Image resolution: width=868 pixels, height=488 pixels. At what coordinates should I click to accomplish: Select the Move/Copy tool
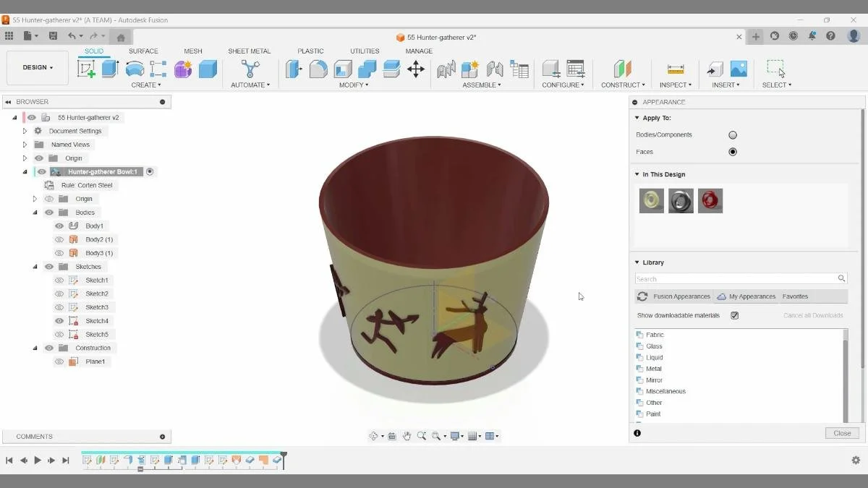point(416,69)
